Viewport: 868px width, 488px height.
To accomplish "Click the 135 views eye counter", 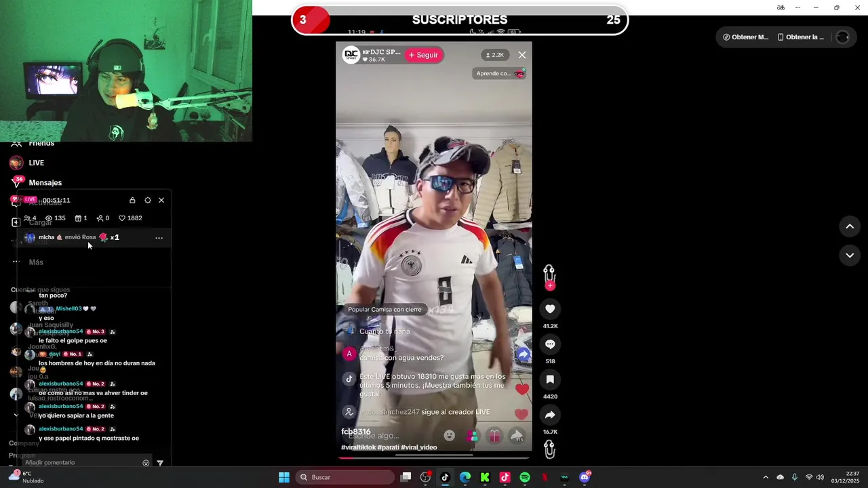I will click(55, 218).
